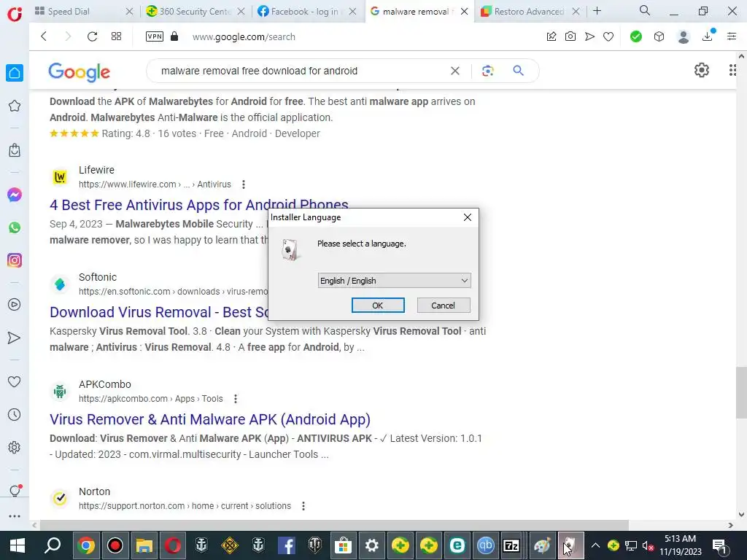747x560 pixels.
Task: Click the Google logo
Action: (79, 72)
